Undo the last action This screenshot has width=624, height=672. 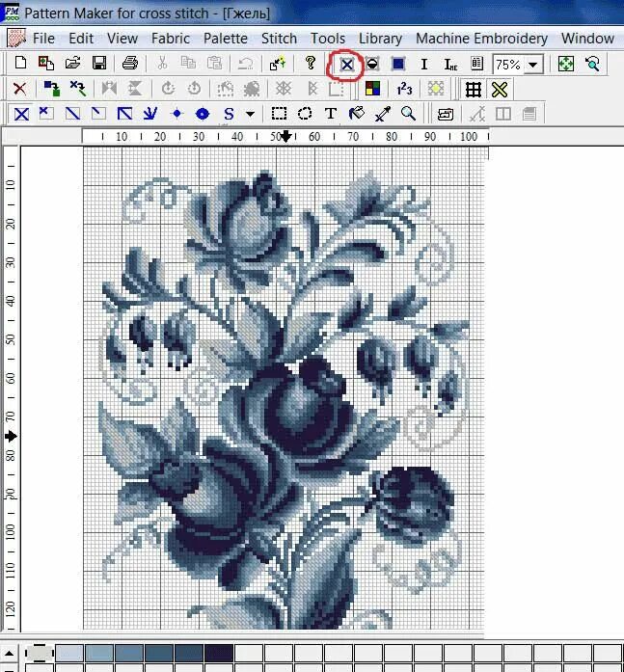tap(246, 64)
